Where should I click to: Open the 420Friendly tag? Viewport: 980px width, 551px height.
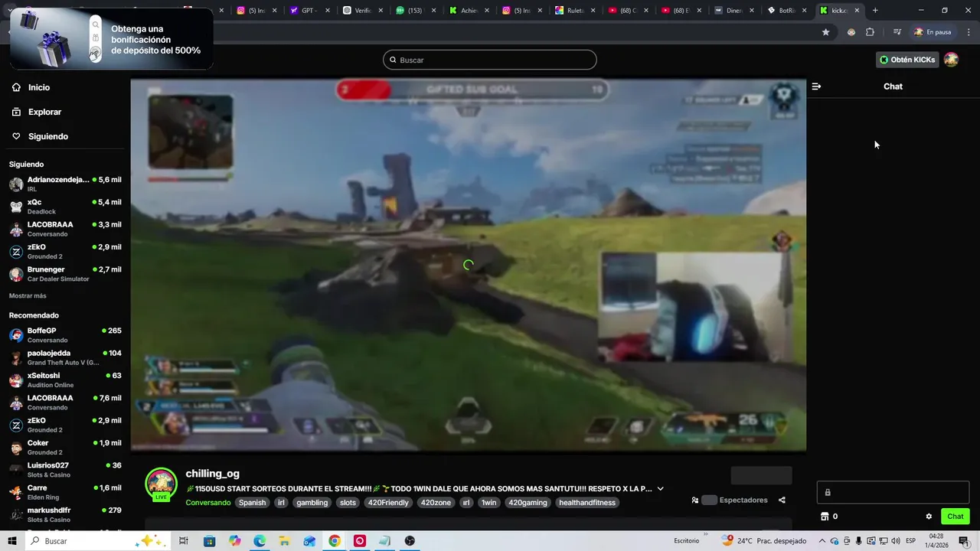click(388, 503)
